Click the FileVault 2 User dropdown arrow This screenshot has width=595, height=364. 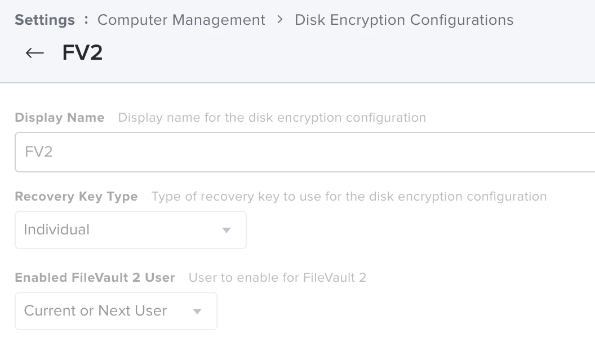[197, 311]
